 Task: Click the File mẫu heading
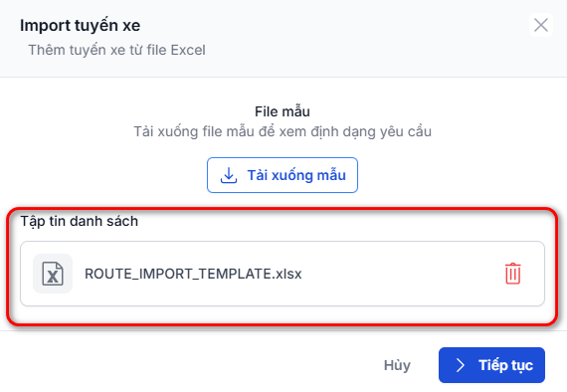pos(283,111)
